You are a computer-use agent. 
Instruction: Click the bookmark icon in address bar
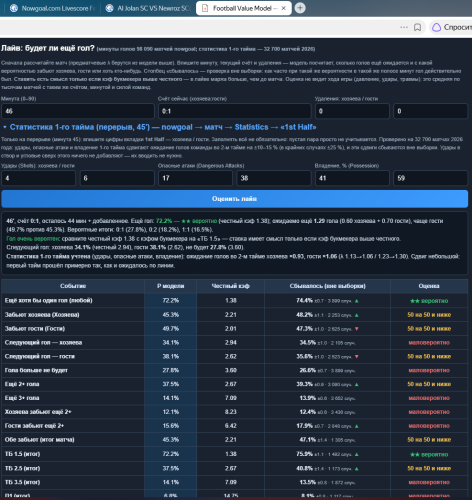[417, 27]
